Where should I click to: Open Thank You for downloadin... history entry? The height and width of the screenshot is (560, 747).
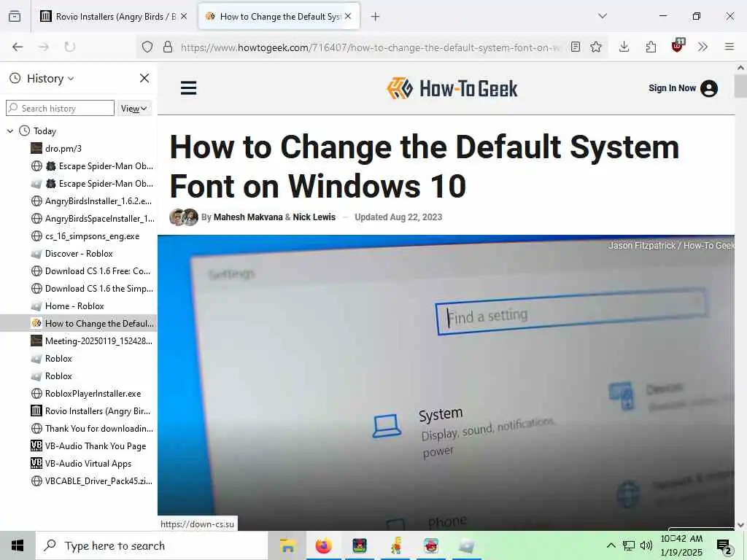click(78, 429)
